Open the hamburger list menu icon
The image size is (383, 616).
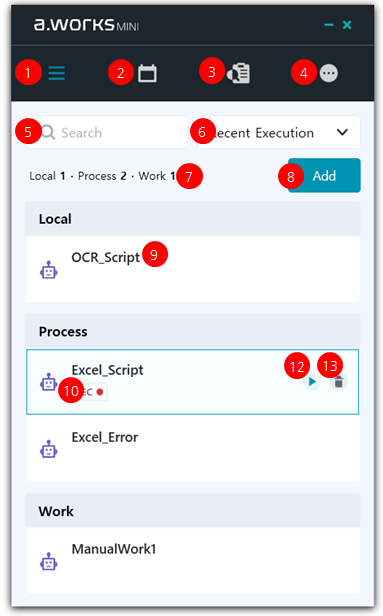(x=57, y=73)
